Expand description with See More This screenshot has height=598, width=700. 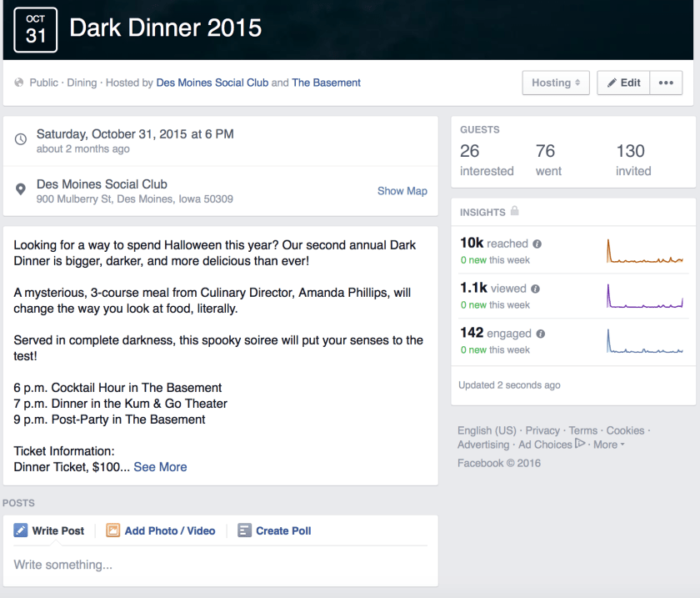pos(160,467)
